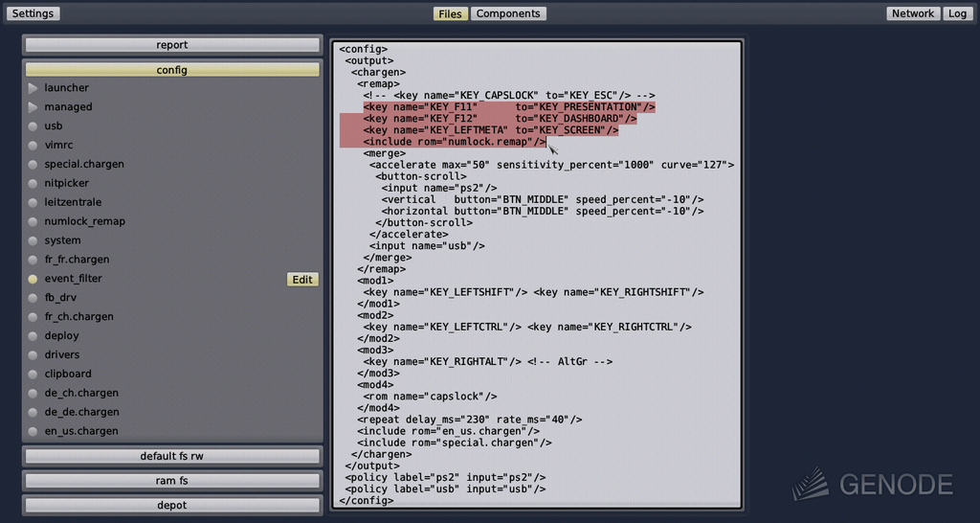The image size is (980, 523).
Task: Select the nitpicker file radio dot
Action: click(33, 183)
